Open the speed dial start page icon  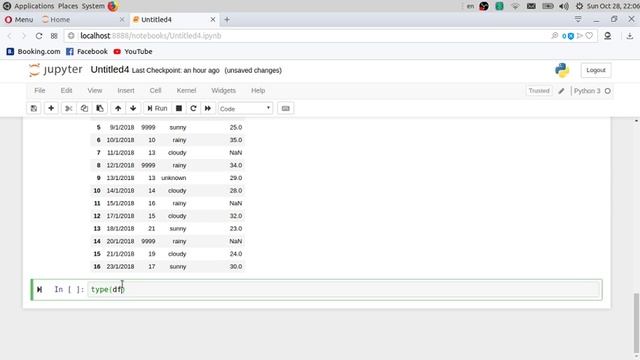click(x=54, y=36)
